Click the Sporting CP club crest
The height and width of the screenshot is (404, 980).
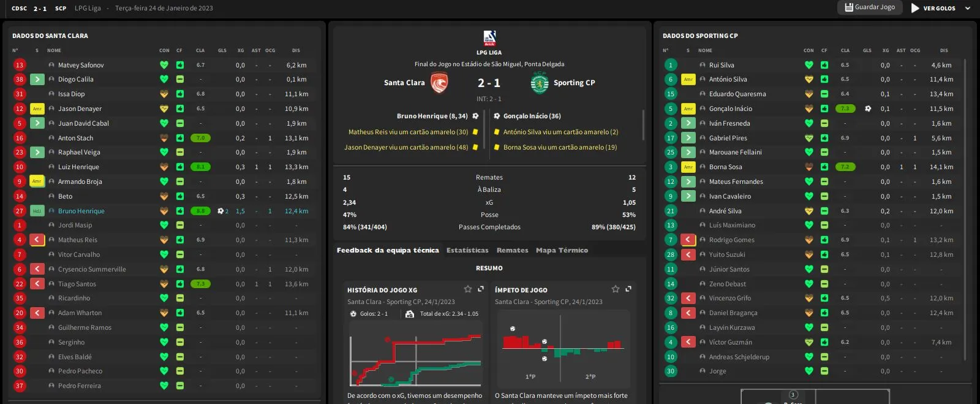(x=540, y=83)
